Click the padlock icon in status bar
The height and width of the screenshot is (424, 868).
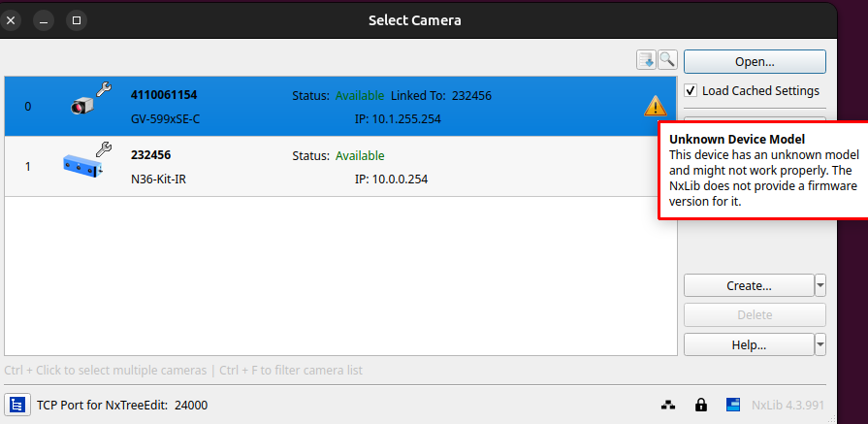coord(700,405)
